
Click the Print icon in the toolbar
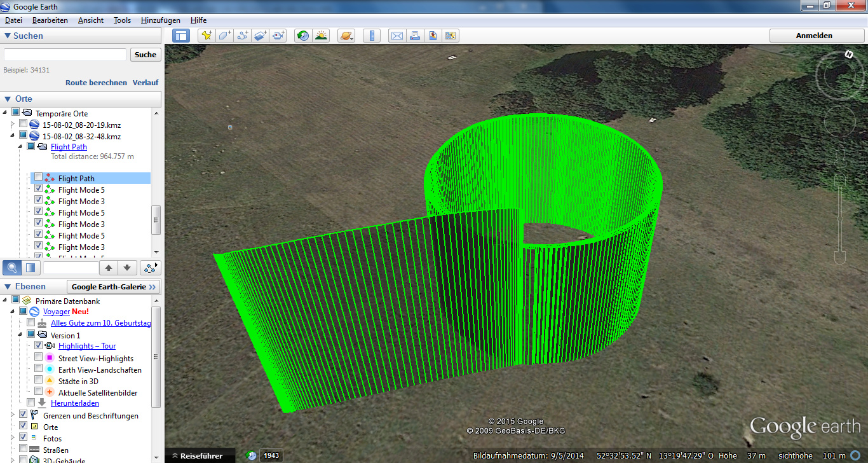tap(415, 36)
